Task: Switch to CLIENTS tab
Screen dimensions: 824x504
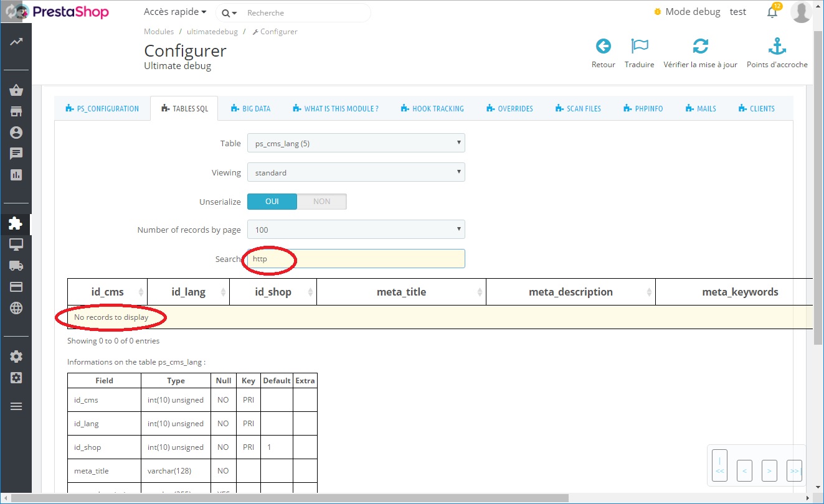Action: [757, 108]
